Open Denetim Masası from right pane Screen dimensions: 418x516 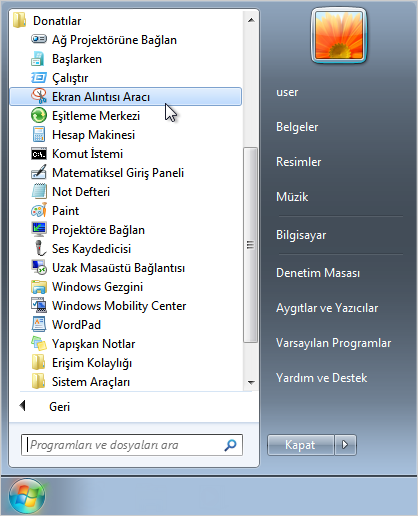click(x=318, y=273)
